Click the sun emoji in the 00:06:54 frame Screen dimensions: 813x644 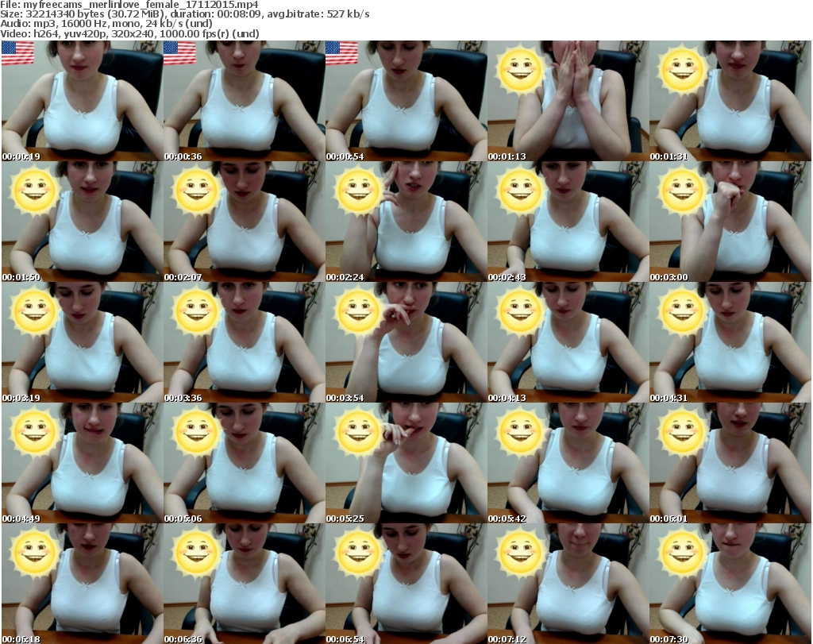(x=358, y=553)
